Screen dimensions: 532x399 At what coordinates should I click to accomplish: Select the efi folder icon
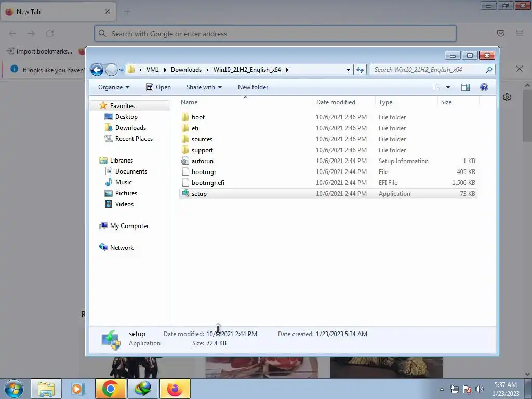[x=185, y=128]
